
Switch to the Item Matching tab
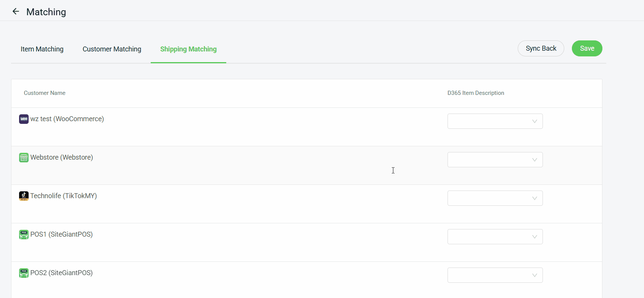(x=42, y=49)
